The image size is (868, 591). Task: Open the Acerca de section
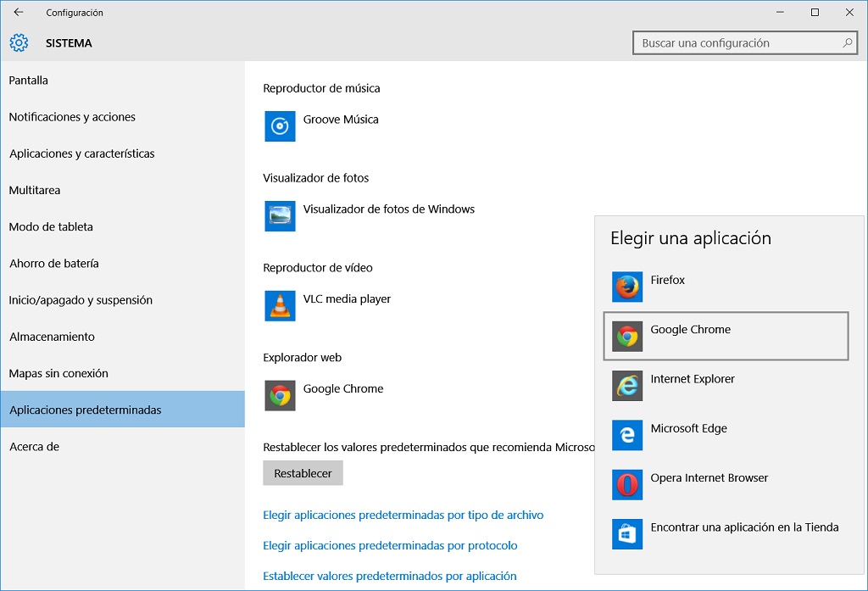[x=122, y=446]
